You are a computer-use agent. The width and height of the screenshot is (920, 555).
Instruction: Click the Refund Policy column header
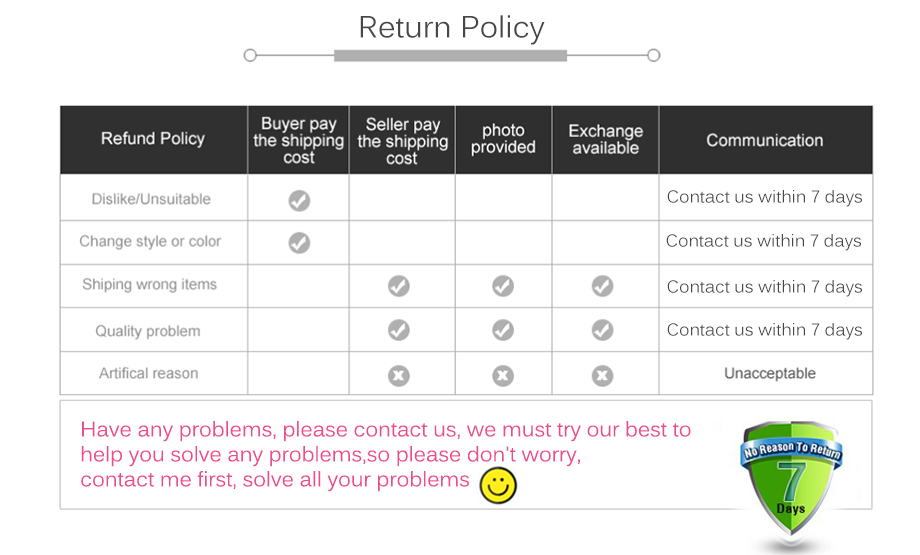click(153, 139)
